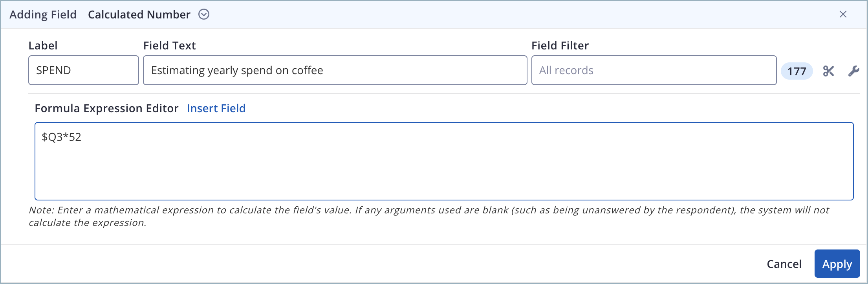Click the Field Filter heading
Image resolution: width=868 pixels, height=284 pixels.
pos(560,45)
